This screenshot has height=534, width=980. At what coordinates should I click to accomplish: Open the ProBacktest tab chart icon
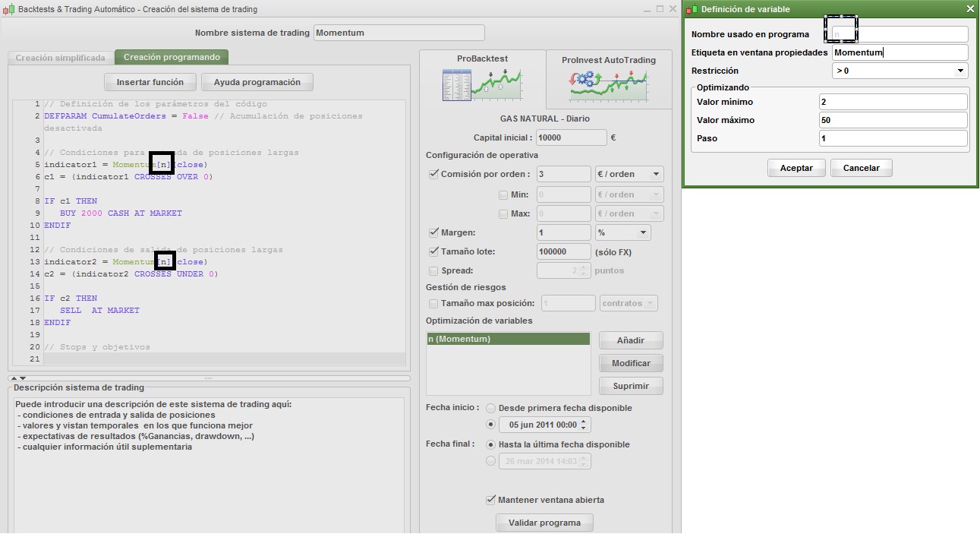[482, 84]
